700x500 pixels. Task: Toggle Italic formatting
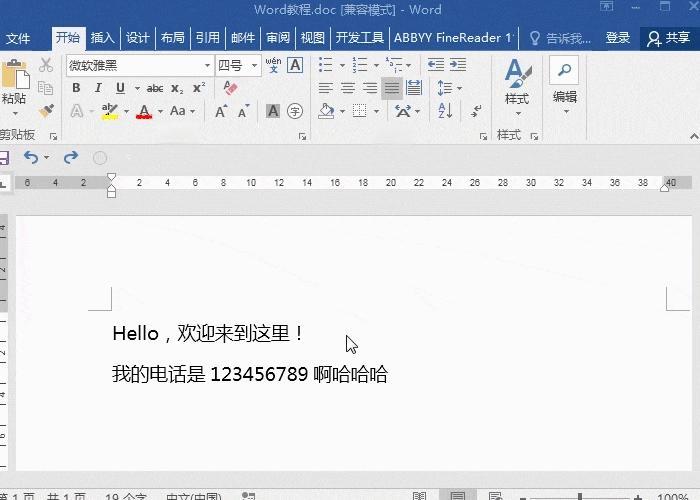[98, 88]
